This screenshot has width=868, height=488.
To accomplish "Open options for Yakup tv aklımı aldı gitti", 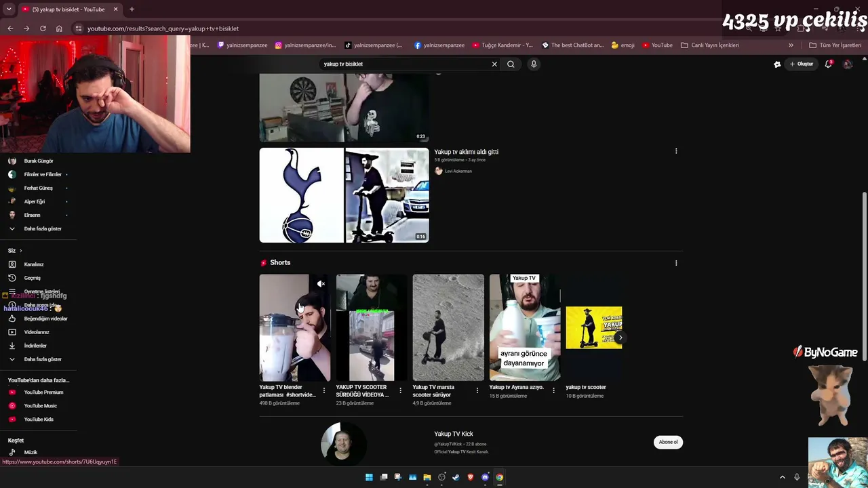I will pyautogui.click(x=676, y=151).
